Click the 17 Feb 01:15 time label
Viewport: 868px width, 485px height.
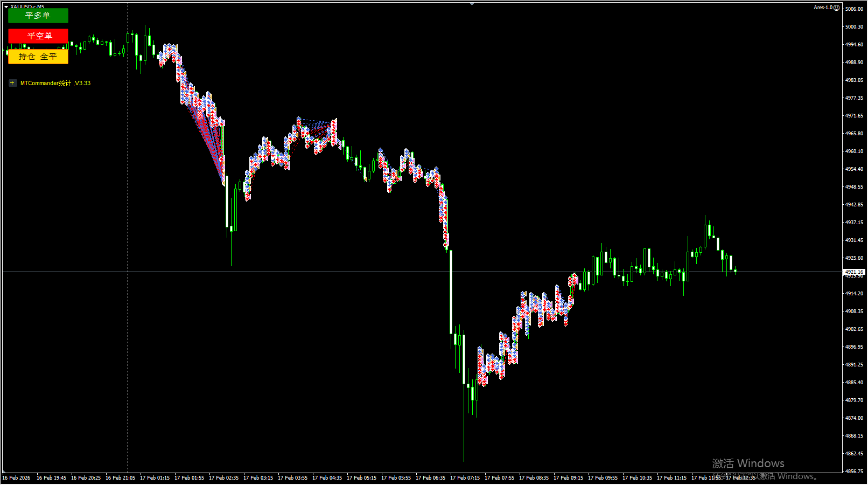pyautogui.click(x=155, y=478)
